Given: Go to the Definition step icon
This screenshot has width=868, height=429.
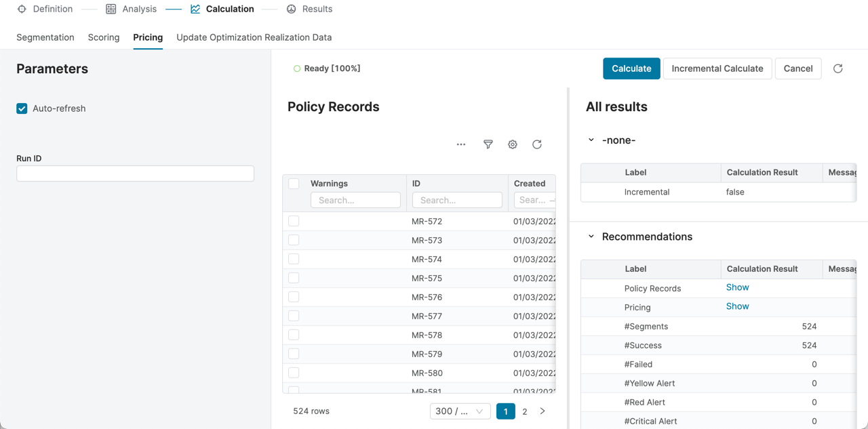Looking at the screenshot, I should tap(22, 9).
